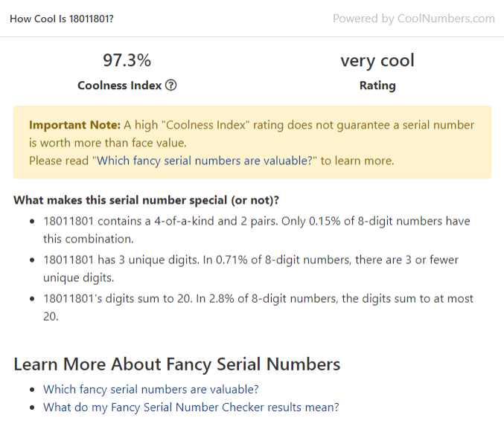
Task: Click the Coolness Index help question-mark icon
Action: [x=170, y=86]
